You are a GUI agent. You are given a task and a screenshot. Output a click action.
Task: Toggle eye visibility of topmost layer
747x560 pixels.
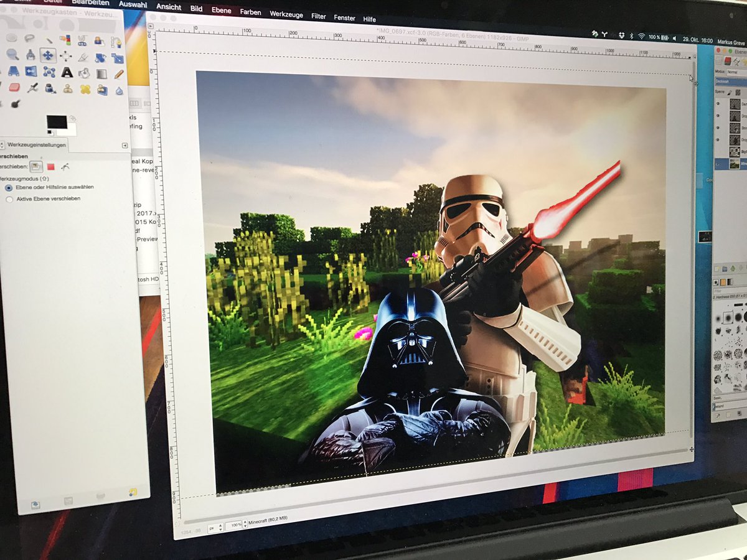(718, 103)
